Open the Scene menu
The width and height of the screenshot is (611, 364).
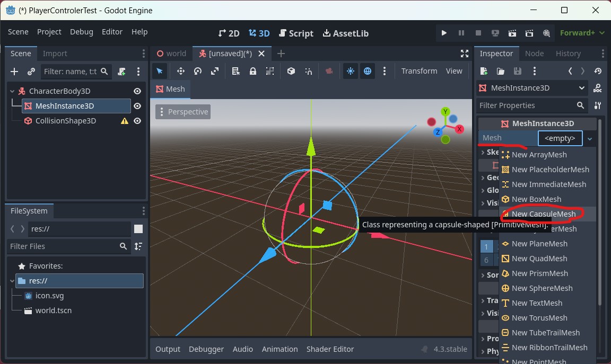click(x=18, y=32)
